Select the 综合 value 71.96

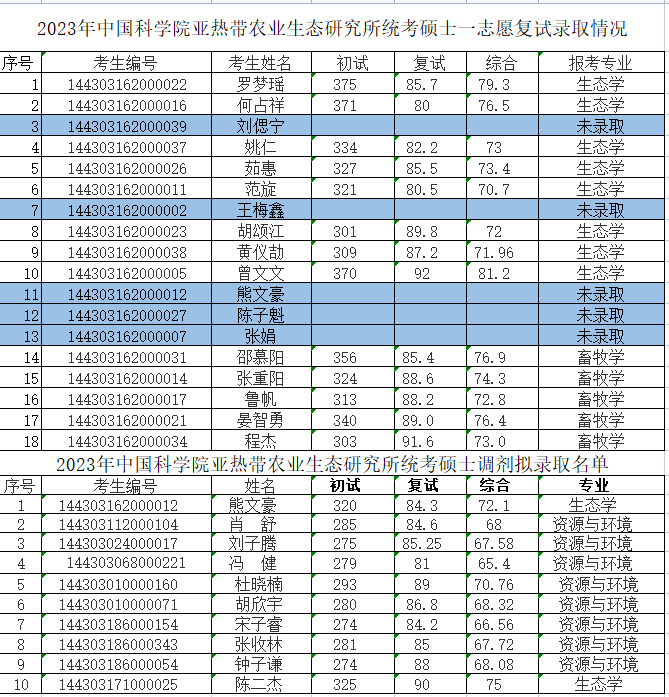[494, 252]
